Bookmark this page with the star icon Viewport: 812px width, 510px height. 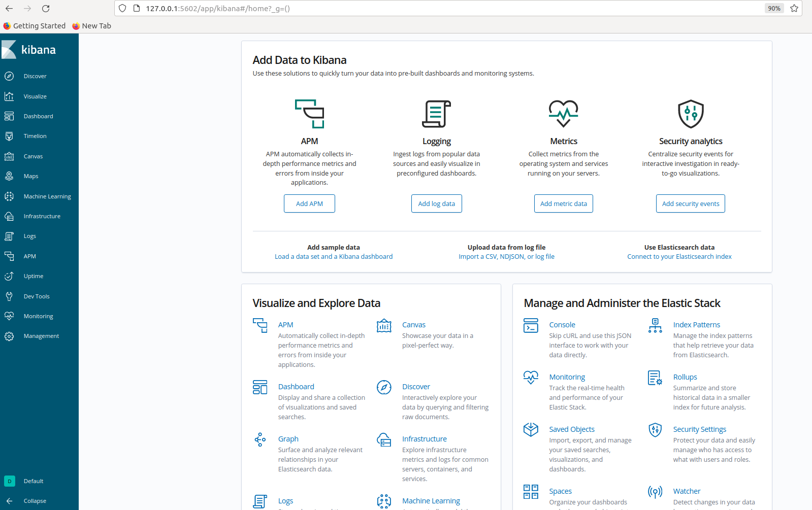pyautogui.click(x=794, y=8)
